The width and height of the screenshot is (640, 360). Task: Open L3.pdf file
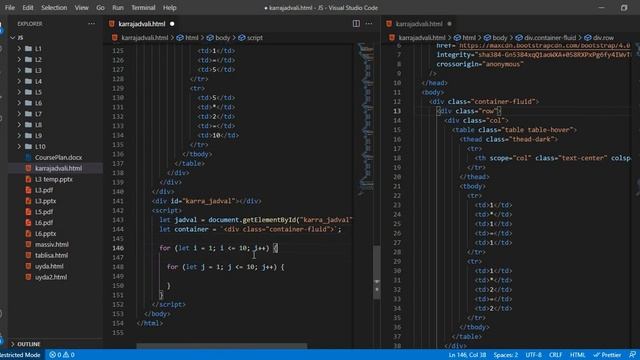point(44,190)
